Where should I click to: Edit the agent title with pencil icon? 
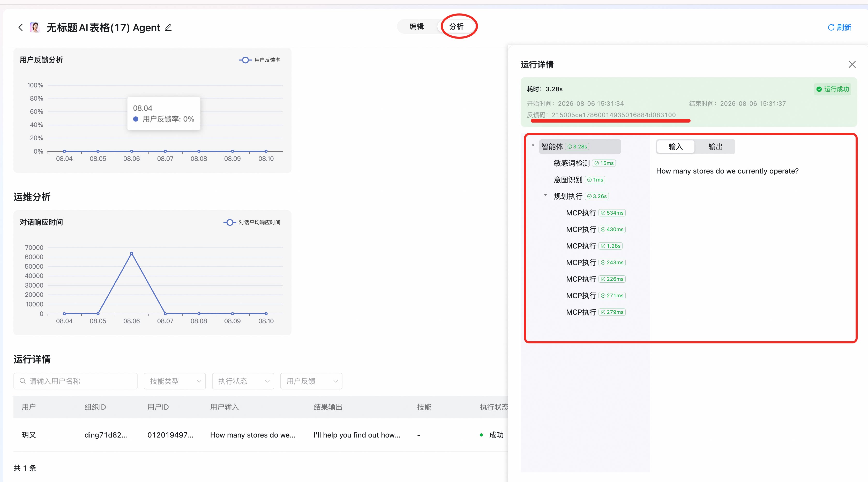coord(168,27)
